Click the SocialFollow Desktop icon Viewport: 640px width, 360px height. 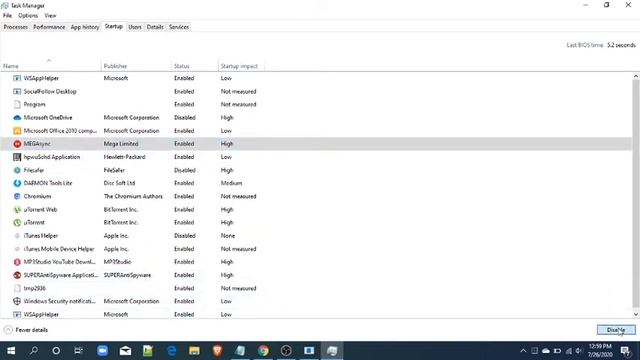pyautogui.click(x=17, y=91)
